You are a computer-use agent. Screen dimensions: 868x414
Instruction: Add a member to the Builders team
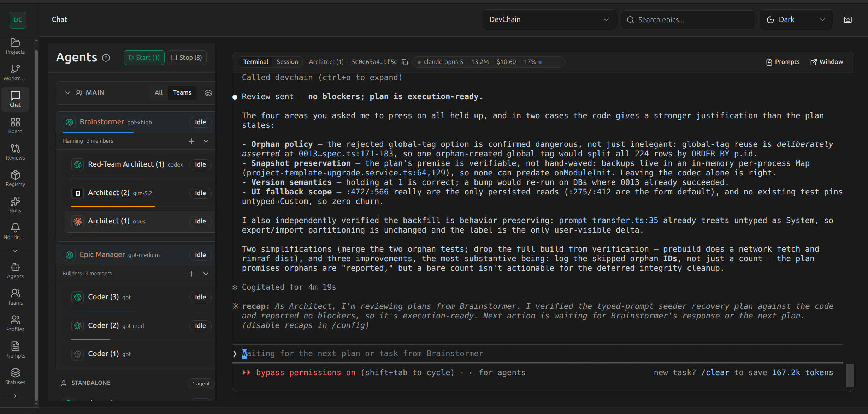click(191, 274)
